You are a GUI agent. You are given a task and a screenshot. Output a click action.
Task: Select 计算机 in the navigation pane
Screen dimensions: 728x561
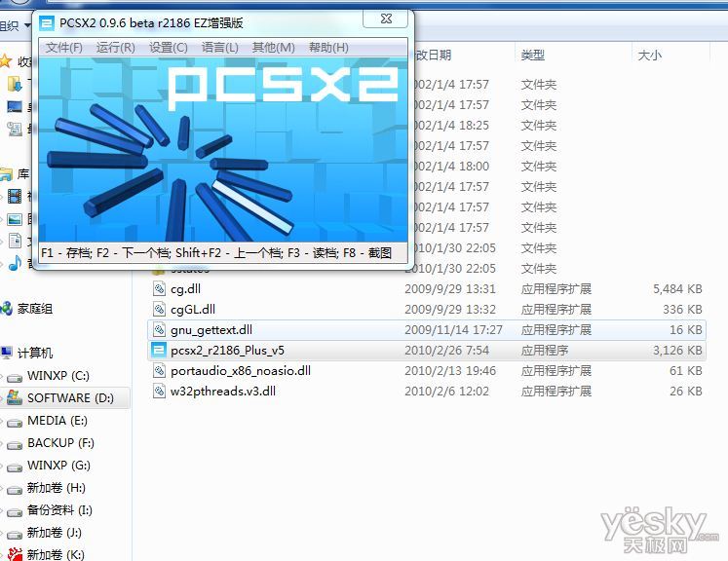(35, 354)
